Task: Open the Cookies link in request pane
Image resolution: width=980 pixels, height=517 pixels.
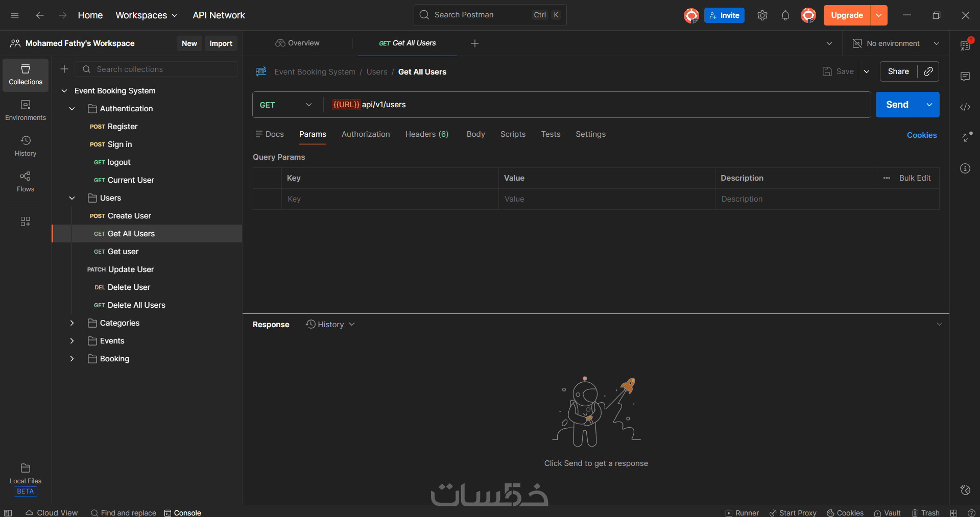Action: coord(922,135)
